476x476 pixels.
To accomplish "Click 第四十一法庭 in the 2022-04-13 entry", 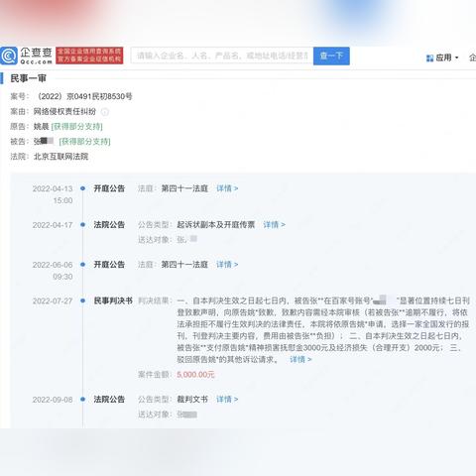I will point(184,188).
